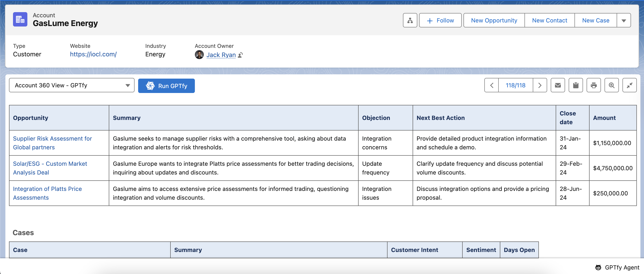
Task: Click the New Opportunity button
Action: pyautogui.click(x=494, y=20)
